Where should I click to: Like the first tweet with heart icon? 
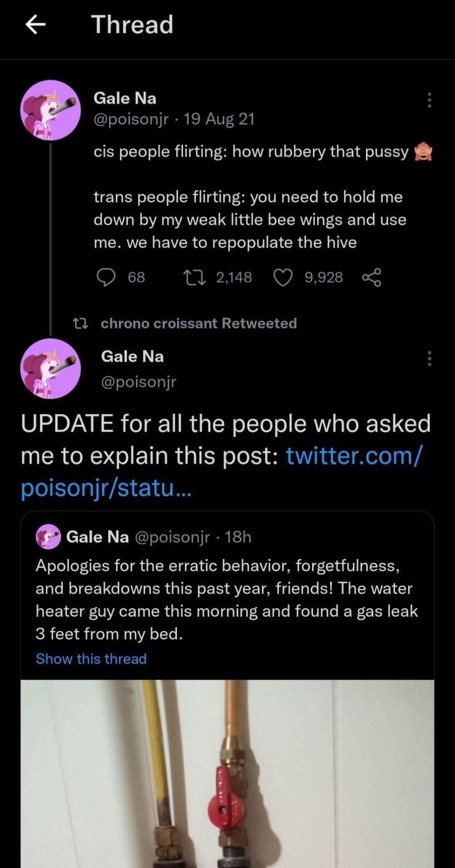click(283, 277)
